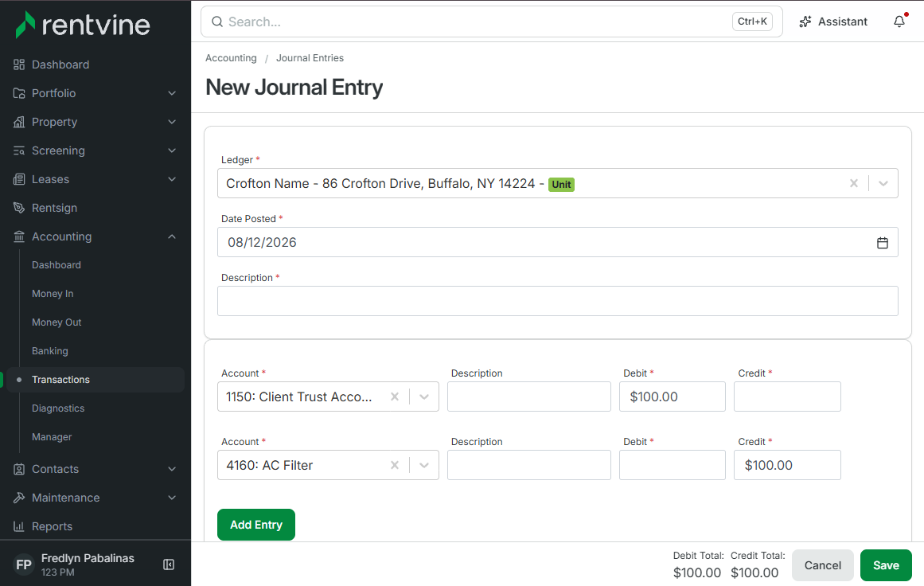This screenshot has width=924, height=586.
Task: Click the Property building icon
Action: [x=19, y=122]
